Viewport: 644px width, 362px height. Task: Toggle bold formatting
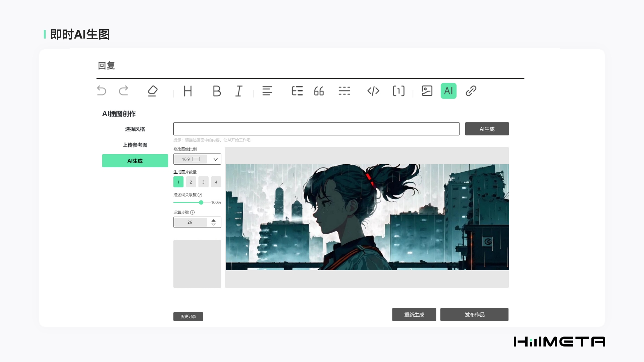tap(217, 91)
